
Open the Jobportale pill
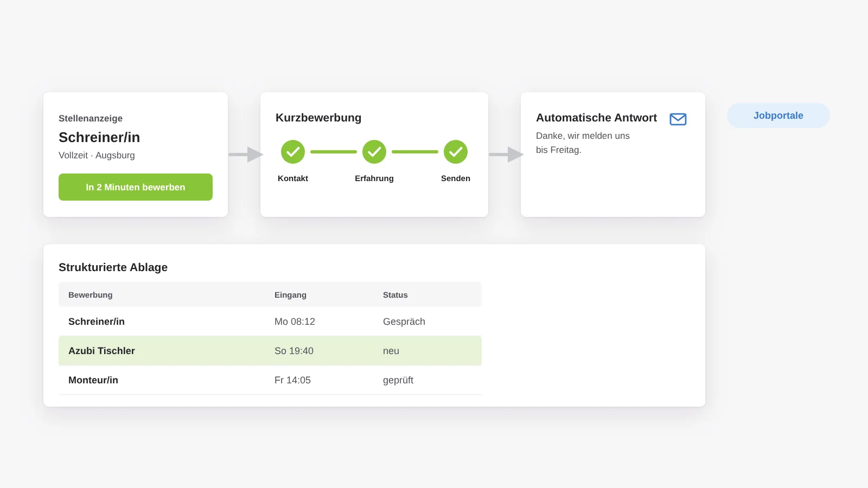(778, 115)
